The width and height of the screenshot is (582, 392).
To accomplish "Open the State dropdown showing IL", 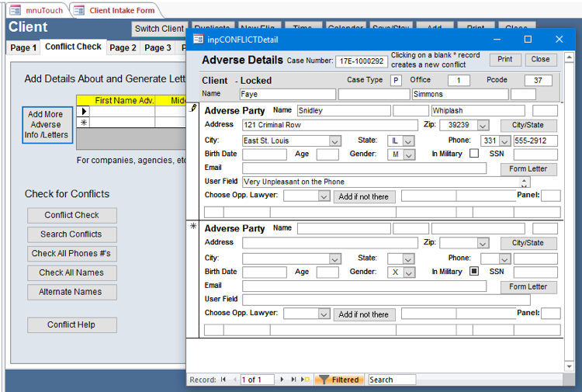I will 408,141.
